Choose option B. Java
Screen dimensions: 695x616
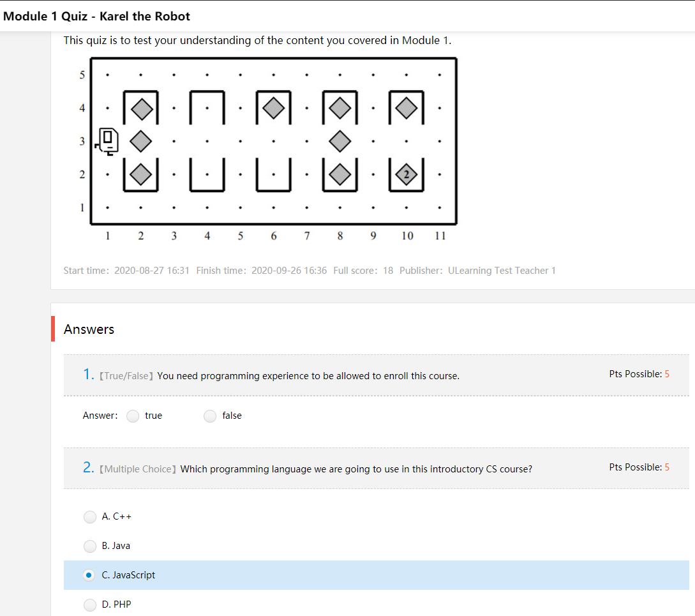coord(90,546)
